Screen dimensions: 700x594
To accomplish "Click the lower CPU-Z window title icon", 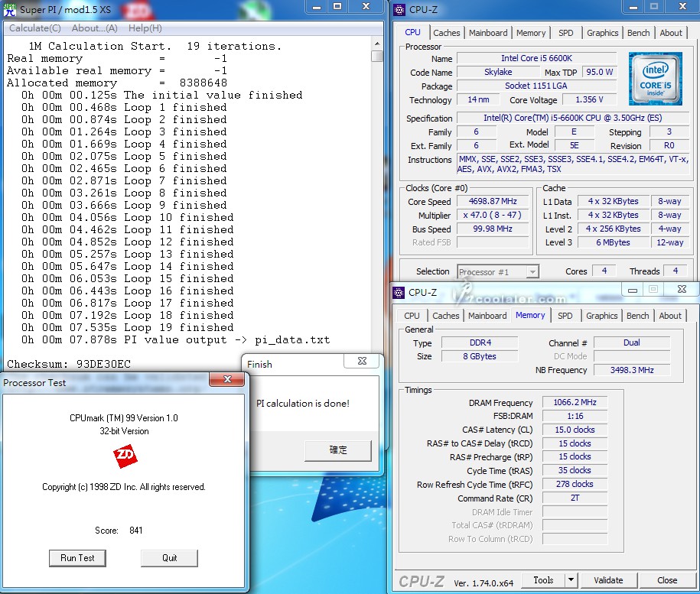I will [x=399, y=293].
